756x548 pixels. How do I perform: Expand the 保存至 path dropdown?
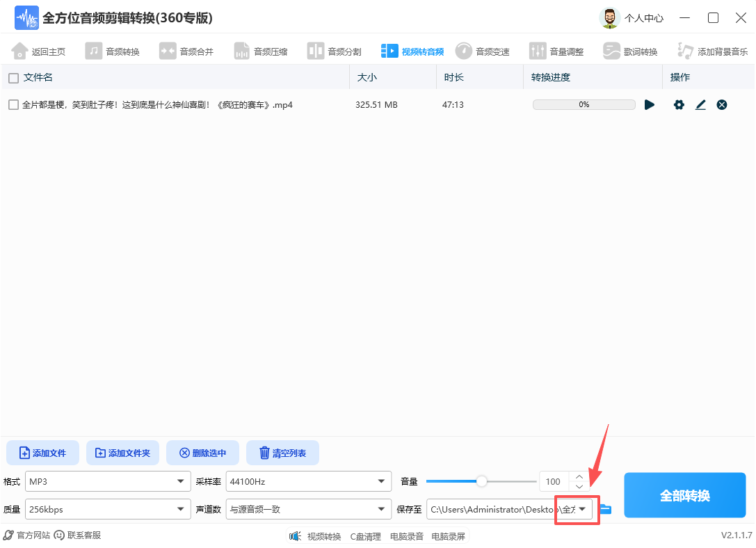tap(584, 508)
